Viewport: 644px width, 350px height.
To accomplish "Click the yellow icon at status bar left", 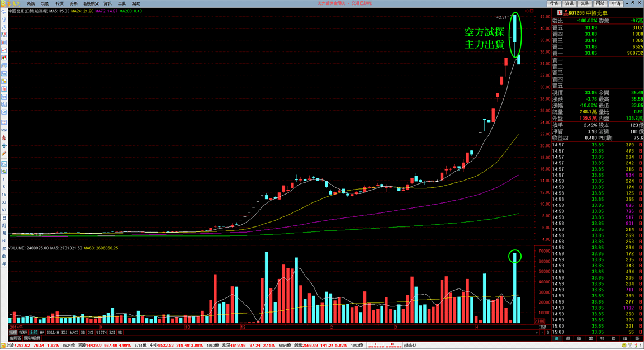I will coord(3,346).
